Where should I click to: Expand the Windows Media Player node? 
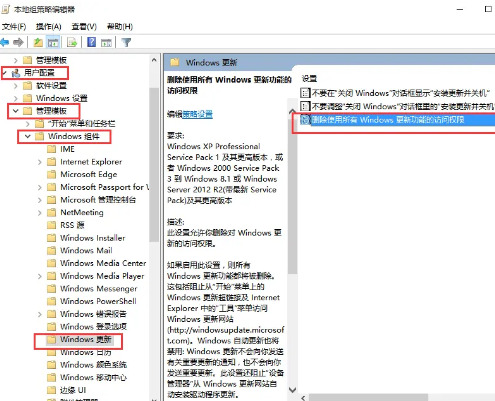pos(40,276)
